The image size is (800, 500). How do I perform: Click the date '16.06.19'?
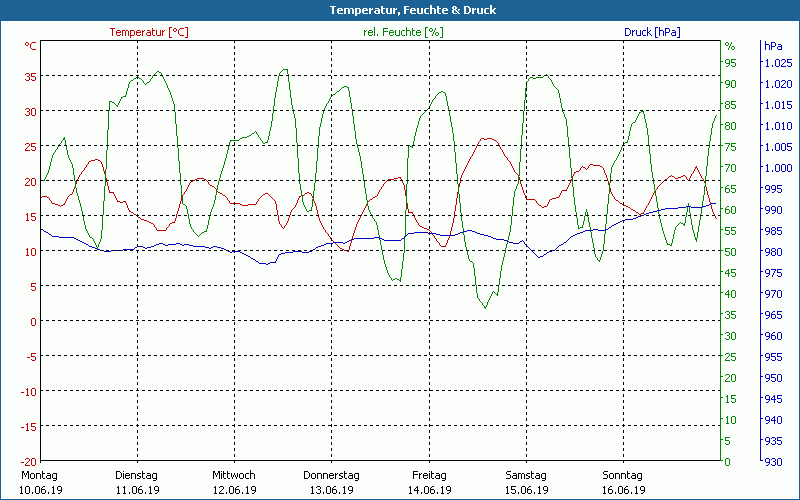point(623,490)
